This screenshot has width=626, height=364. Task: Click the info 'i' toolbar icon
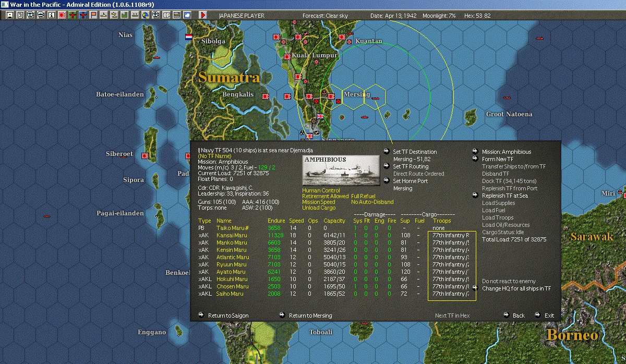coord(51,15)
